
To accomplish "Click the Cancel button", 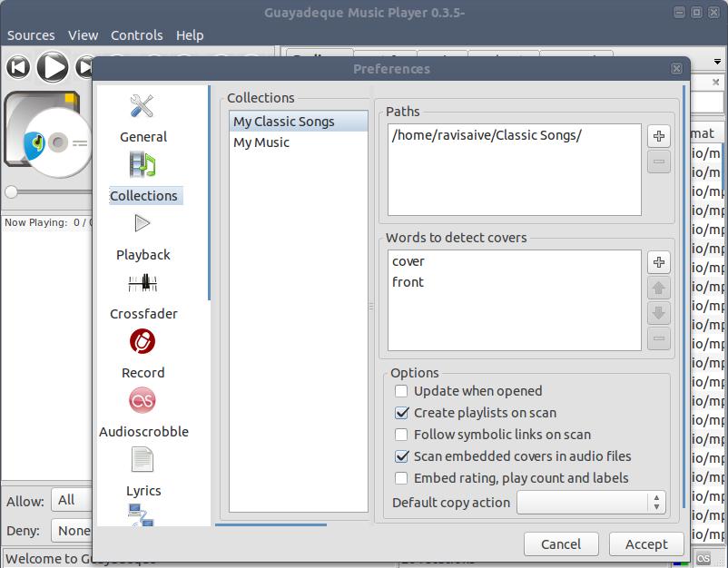I will pos(561,544).
